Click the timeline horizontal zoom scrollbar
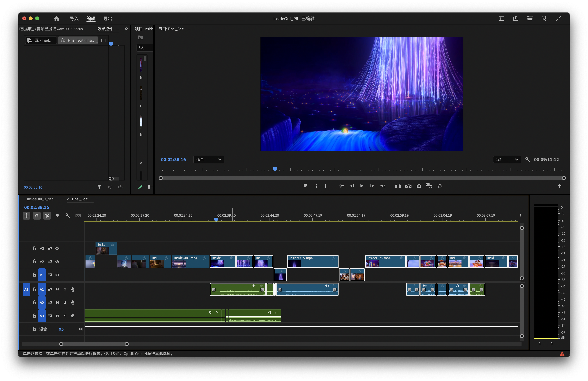The height and width of the screenshot is (381, 588). click(94, 344)
